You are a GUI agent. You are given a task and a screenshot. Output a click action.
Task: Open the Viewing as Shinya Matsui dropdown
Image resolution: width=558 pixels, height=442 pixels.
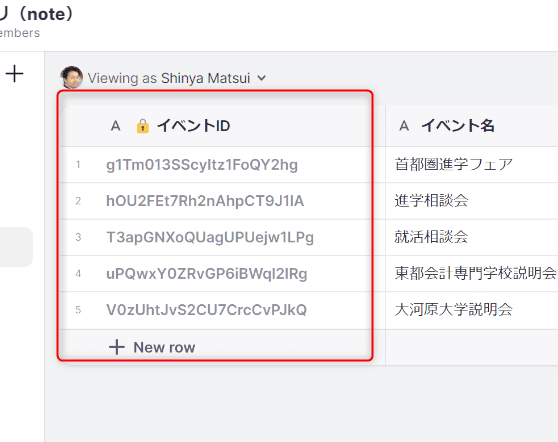click(177, 78)
